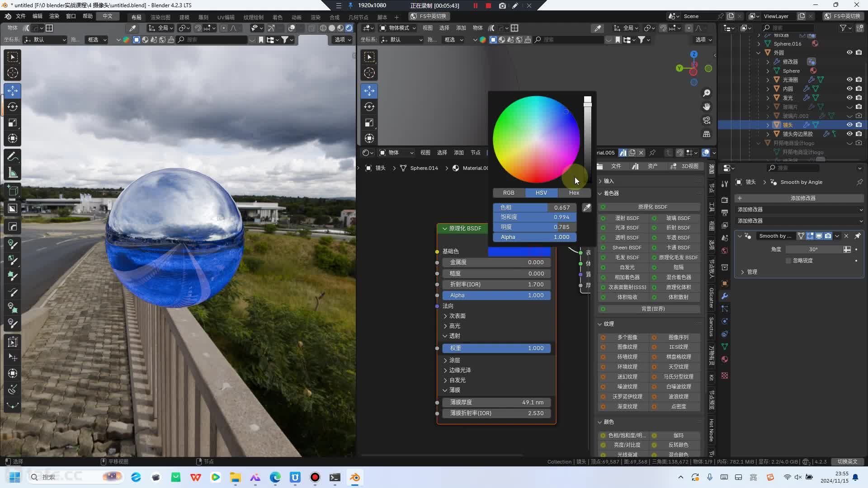
Task: Pin the properties editor context
Action: point(860,182)
